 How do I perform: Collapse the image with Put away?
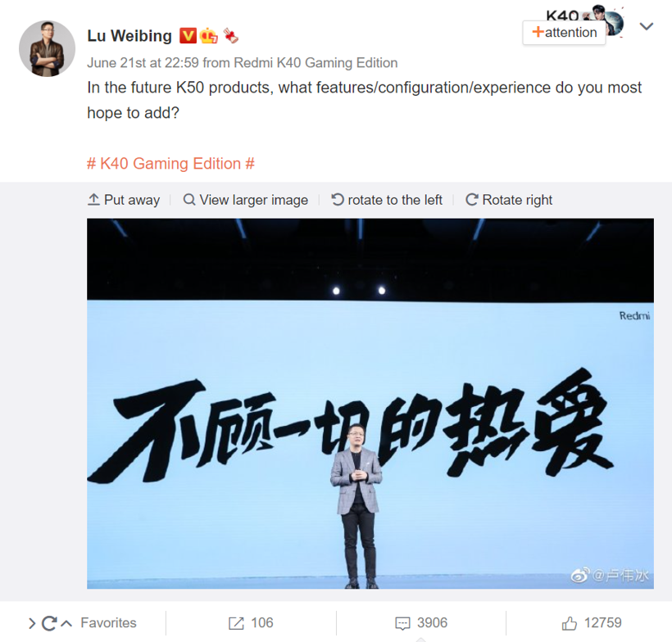pos(124,200)
